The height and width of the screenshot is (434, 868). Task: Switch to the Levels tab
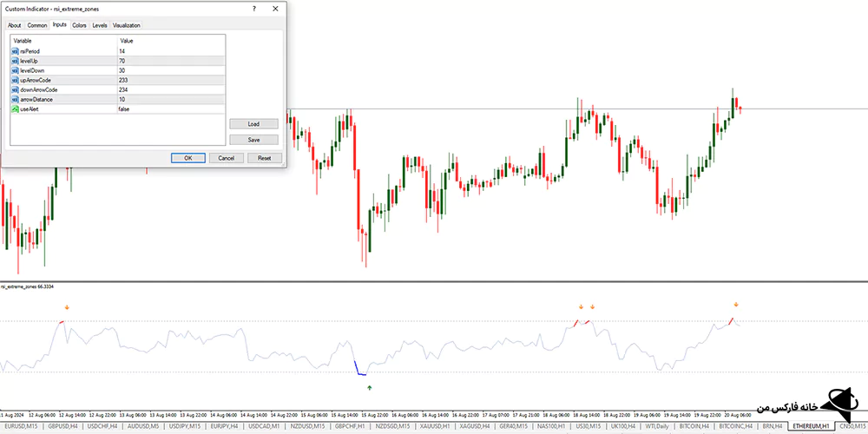(x=100, y=25)
